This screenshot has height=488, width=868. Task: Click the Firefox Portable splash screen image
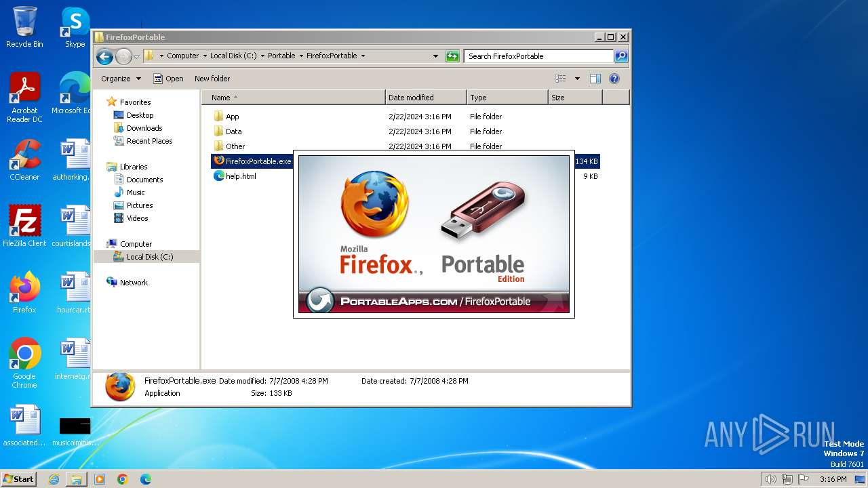point(434,234)
